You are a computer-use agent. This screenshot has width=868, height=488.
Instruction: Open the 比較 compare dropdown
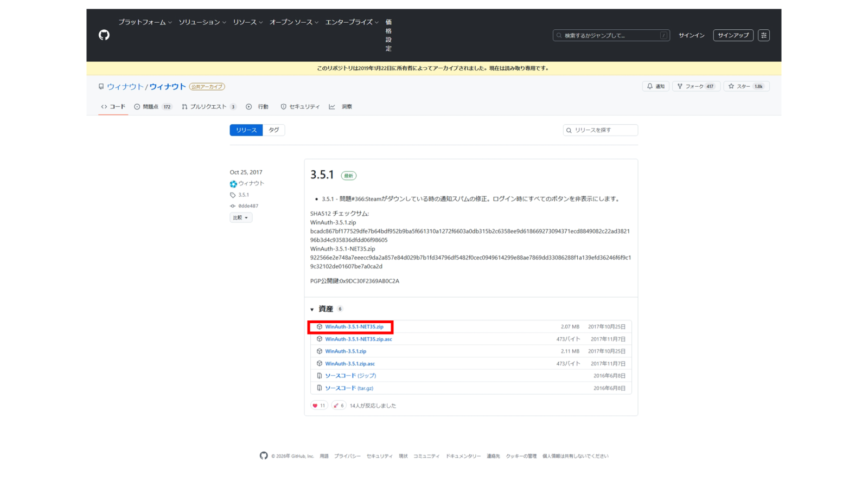click(x=240, y=217)
